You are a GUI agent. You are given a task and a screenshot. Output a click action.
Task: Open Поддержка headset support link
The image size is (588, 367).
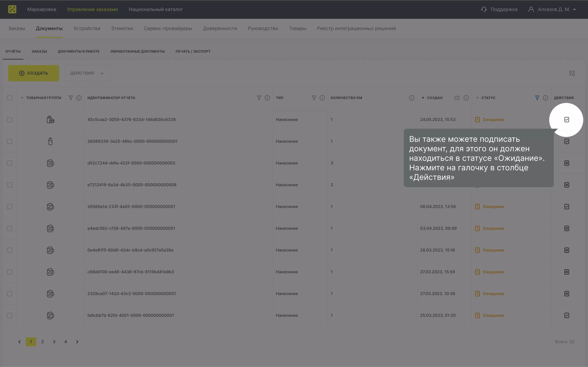[499, 9]
